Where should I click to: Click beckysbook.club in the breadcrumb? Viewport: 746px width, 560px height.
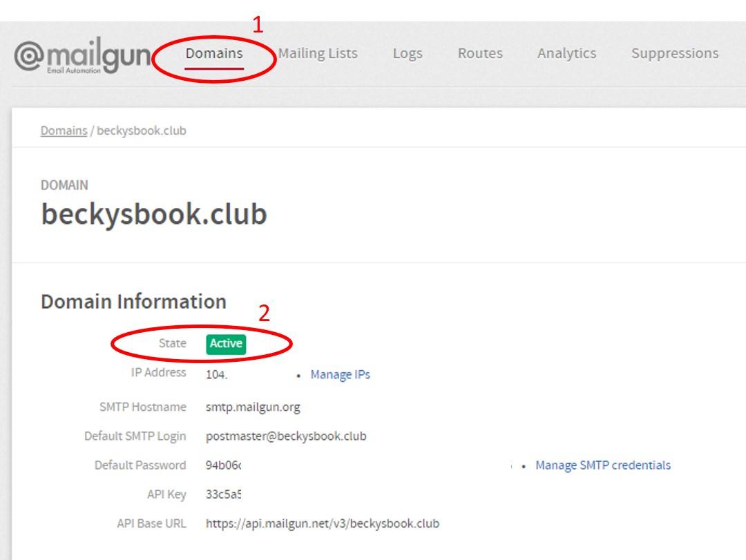coord(142,131)
